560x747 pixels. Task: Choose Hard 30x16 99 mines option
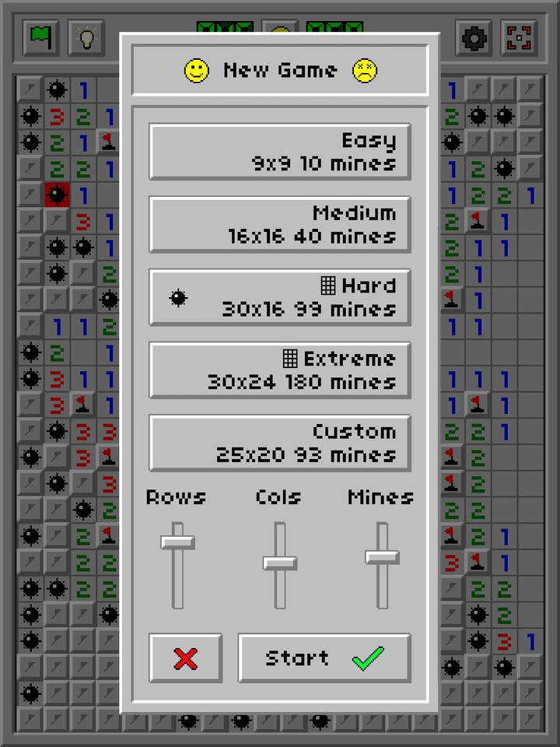pyautogui.click(x=280, y=297)
